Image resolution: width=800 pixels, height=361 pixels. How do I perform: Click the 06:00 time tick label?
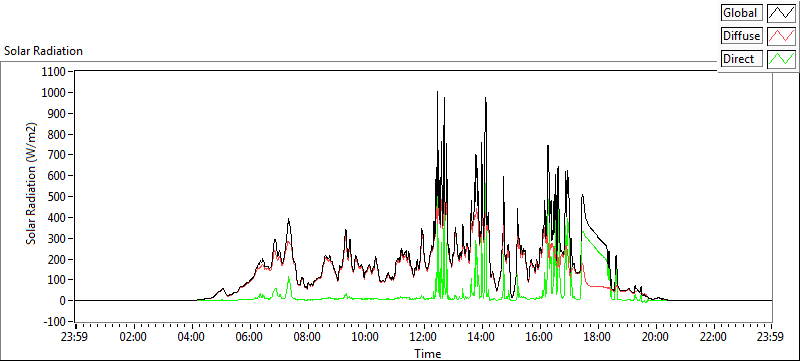click(x=250, y=337)
